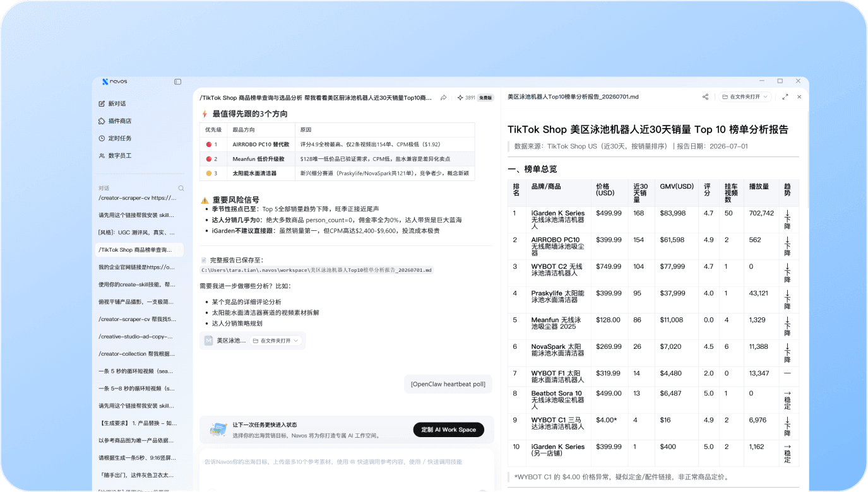Open 定时任务 scheduled tasks
Screen dimensions: 868x492
point(115,138)
